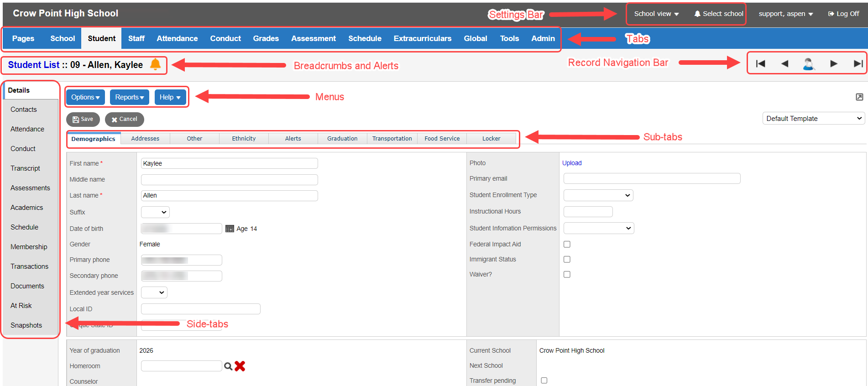Open the Transportation sub-tab
This screenshot has width=868, height=386.
392,139
